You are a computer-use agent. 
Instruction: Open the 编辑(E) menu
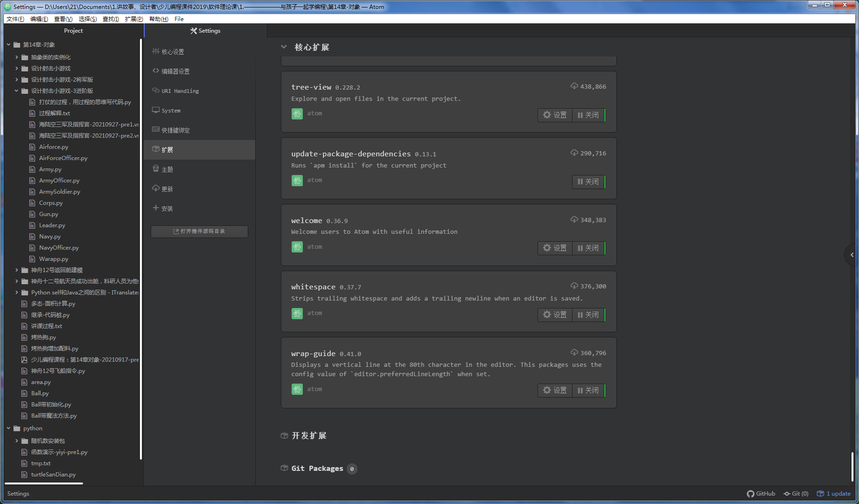pyautogui.click(x=39, y=19)
